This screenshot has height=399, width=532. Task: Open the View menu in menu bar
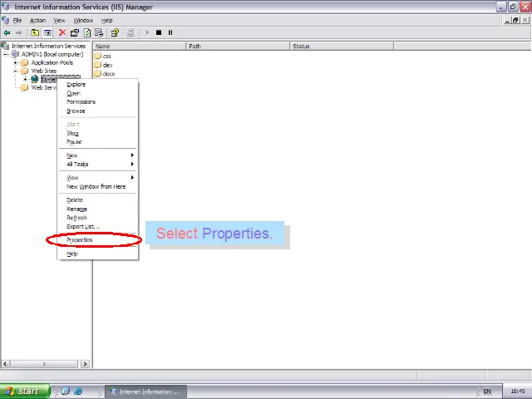(59, 20)
